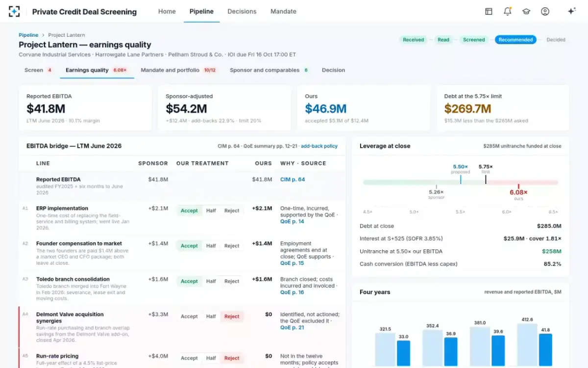Click the Delmont Valve acquisition synergies title
The height and width of the screenshot is (368, 588).
tap(70, 317)
